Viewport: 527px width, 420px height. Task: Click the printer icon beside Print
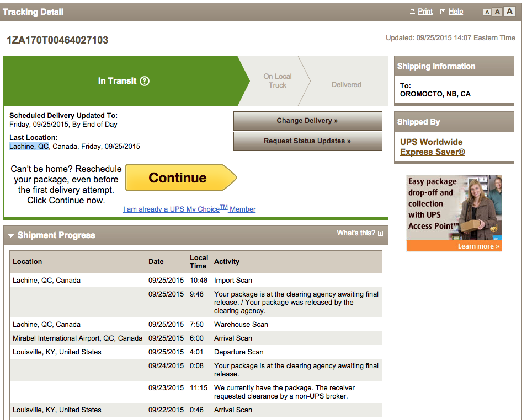(x=412, y=12)
